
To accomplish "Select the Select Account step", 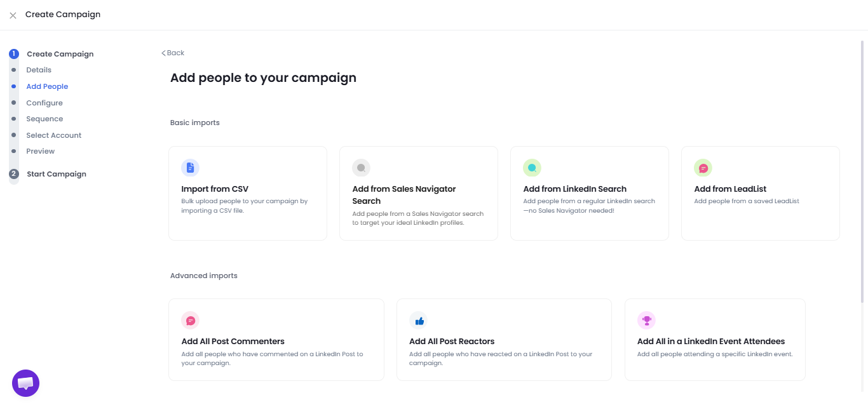I will pos(53,135).
